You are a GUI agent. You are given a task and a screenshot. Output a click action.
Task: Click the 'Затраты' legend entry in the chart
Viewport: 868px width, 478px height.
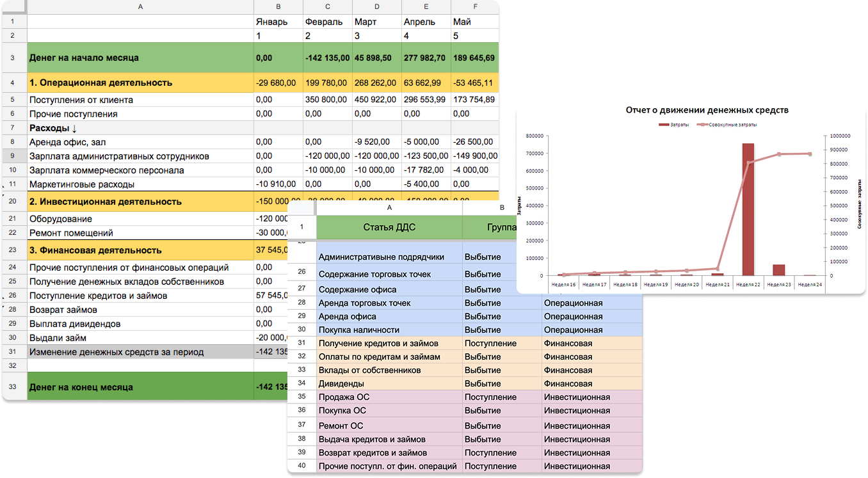click(676, 125)
